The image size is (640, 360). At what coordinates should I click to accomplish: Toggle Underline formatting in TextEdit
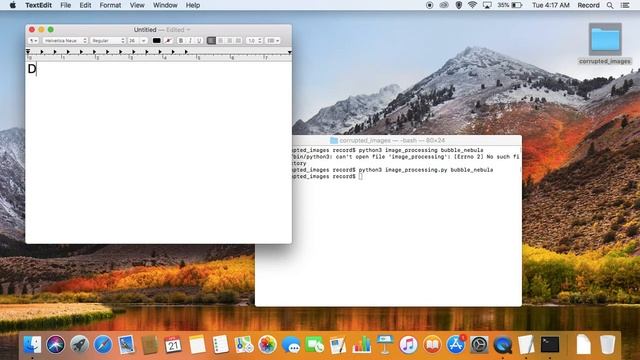tap(199, 41)
